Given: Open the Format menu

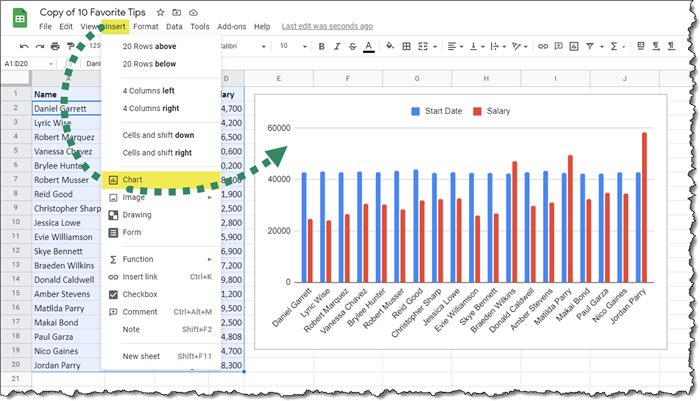Looking at the screenshot, I should tap(145, 26).
